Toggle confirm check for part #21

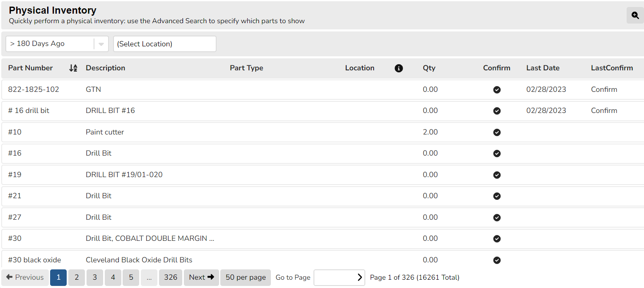(497, 196)
